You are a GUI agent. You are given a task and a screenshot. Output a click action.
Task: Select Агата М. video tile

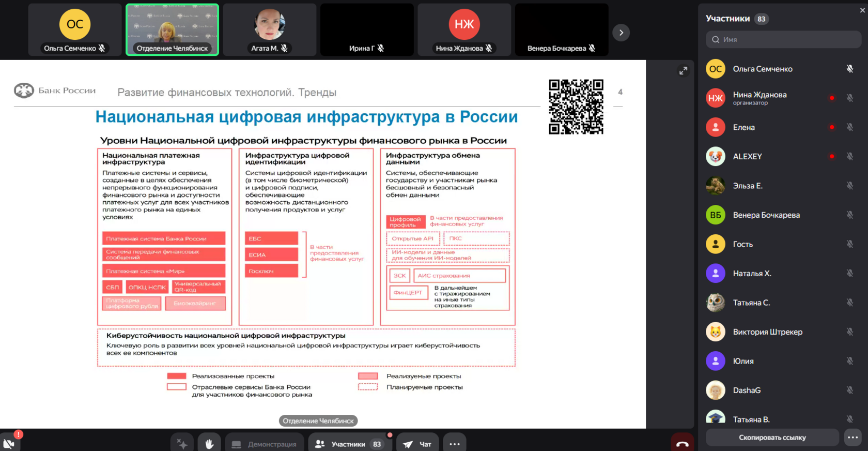click(x=270, y=29)
